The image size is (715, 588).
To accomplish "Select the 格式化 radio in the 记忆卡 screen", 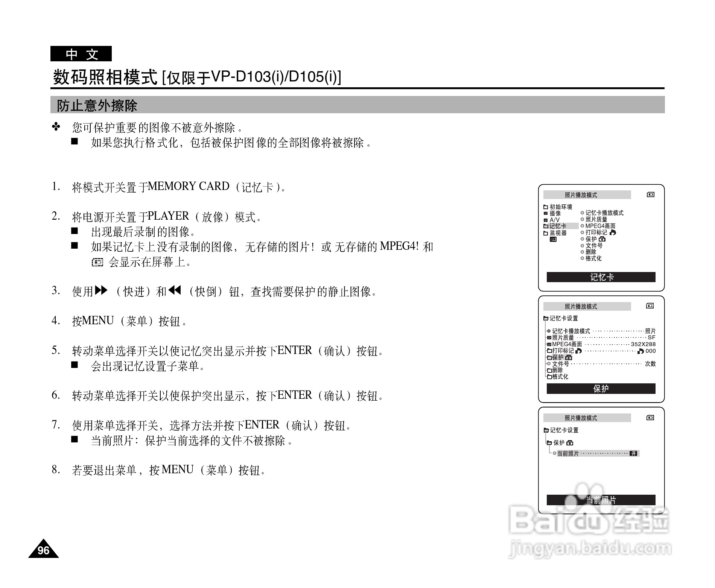I will [583, 258].
